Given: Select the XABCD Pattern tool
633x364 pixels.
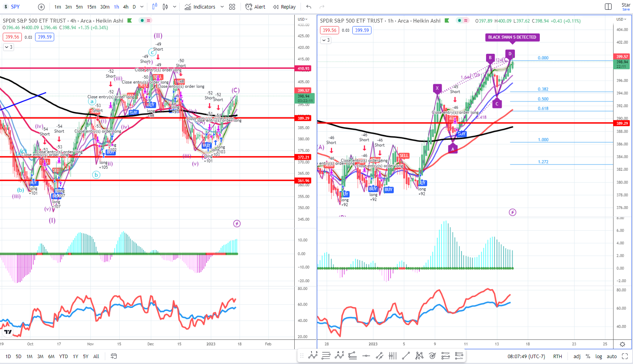Looking at the screenshot, I should (x=419, y=356).
